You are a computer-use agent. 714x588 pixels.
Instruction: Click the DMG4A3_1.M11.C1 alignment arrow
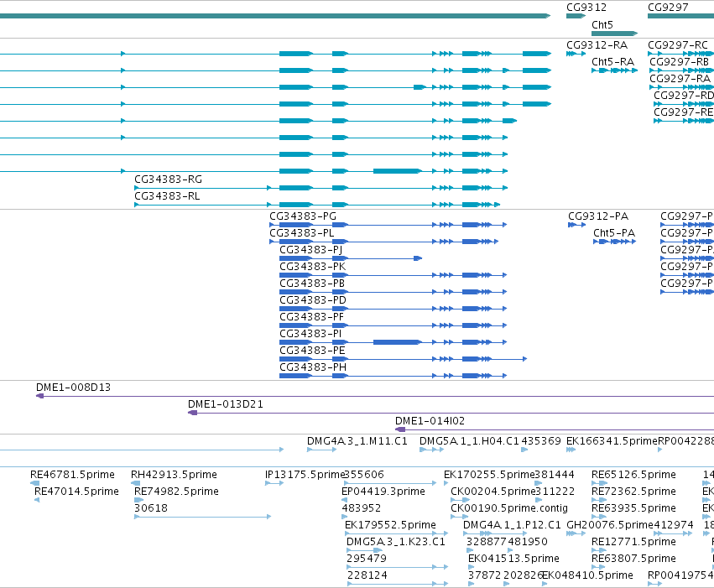[321, 450]
